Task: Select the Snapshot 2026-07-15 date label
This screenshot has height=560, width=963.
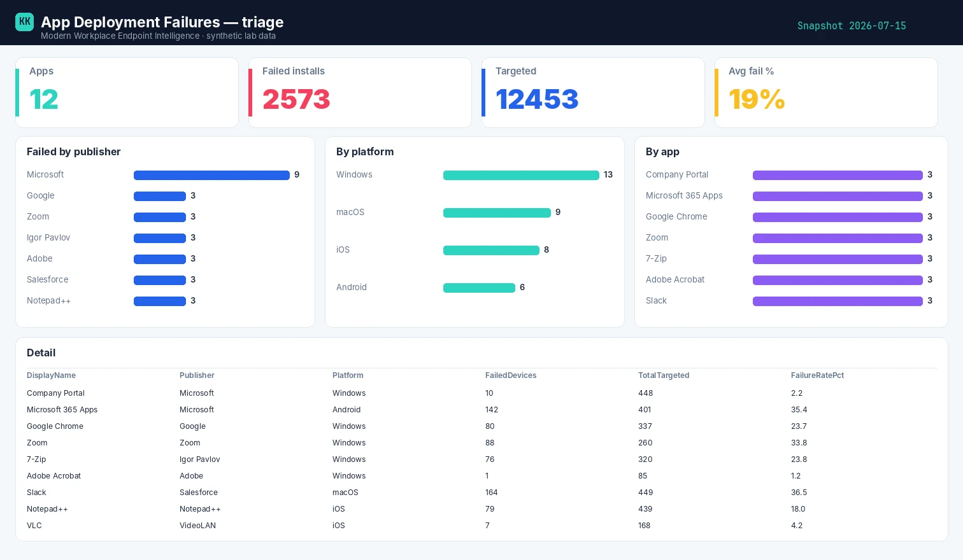Action: coord(852,26)
